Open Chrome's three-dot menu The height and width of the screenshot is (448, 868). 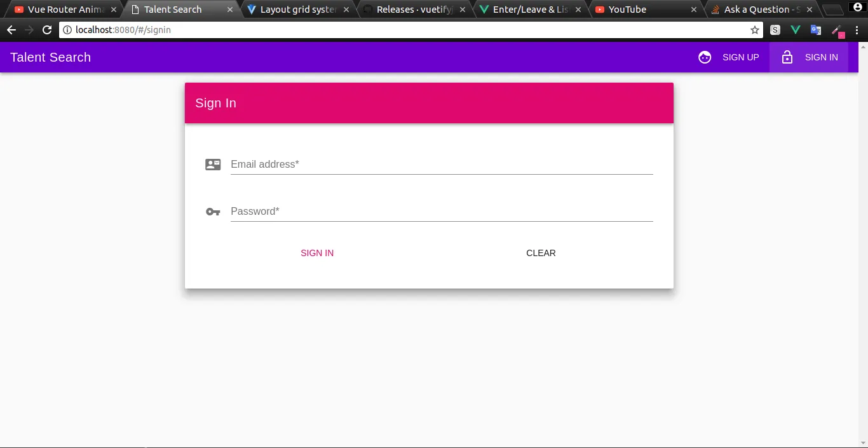(857, 30)
